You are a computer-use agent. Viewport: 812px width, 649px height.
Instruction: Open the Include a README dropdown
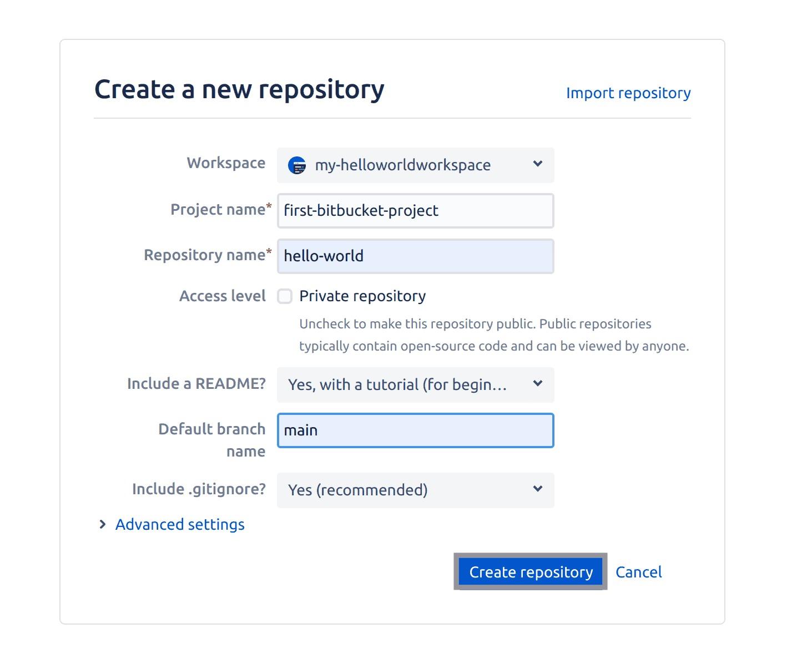click(x=415, y=385)
